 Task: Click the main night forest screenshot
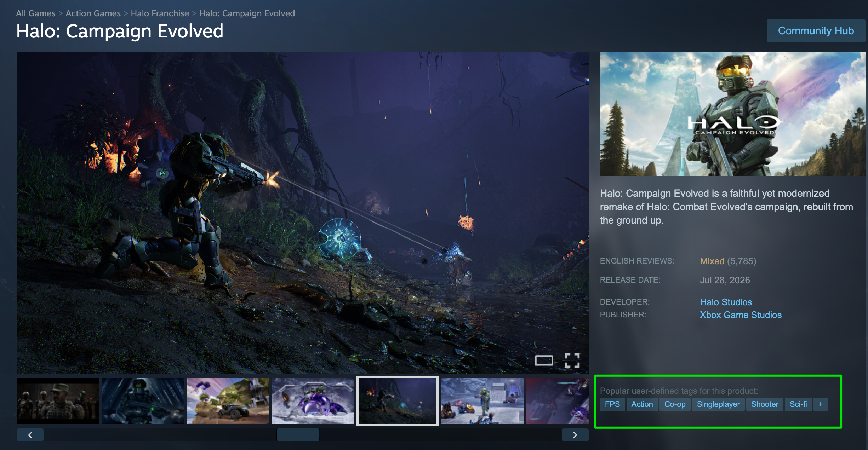tap(303, 213)
